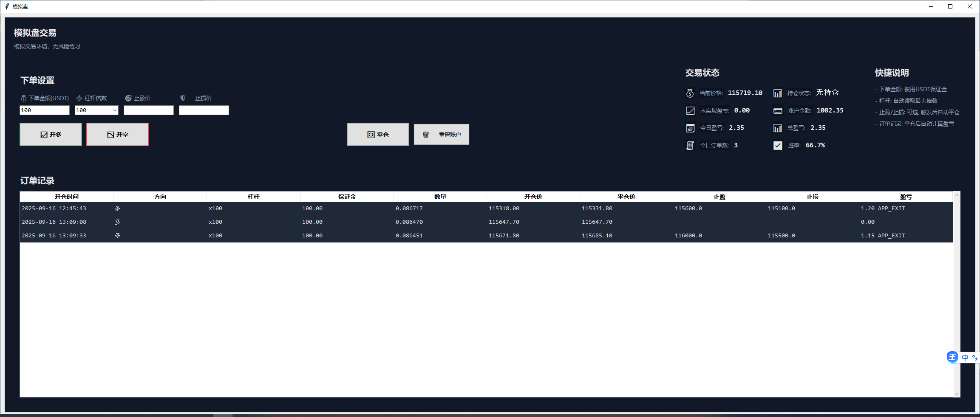
Task: Click the input method icon at right edge
Action: pyautogui.click(x=952, y=357)
